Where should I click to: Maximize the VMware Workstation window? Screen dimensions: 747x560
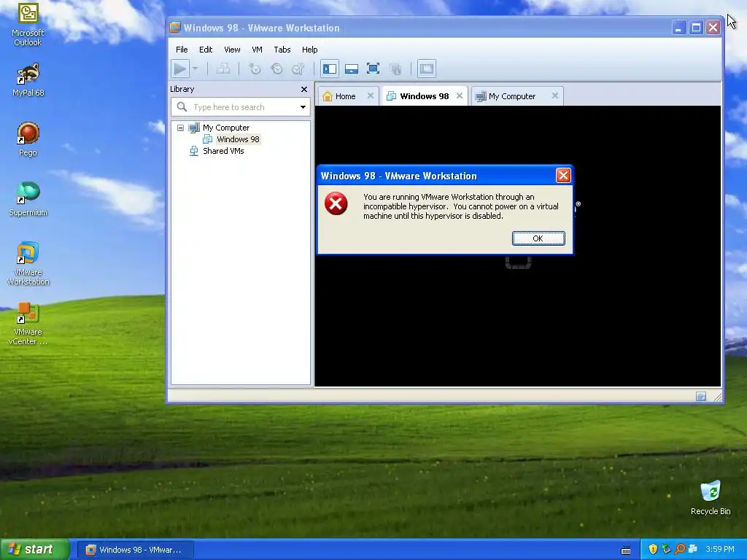tap(696, 28)
